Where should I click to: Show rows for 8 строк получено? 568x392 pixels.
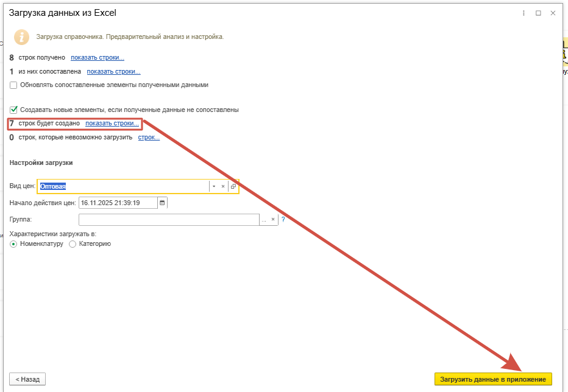(x=98, y=58)
